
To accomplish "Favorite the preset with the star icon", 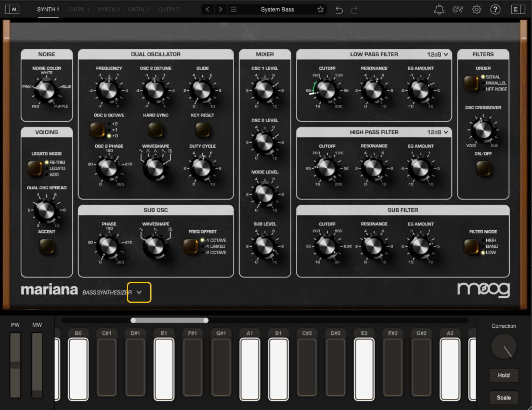I will coord(320,10).
